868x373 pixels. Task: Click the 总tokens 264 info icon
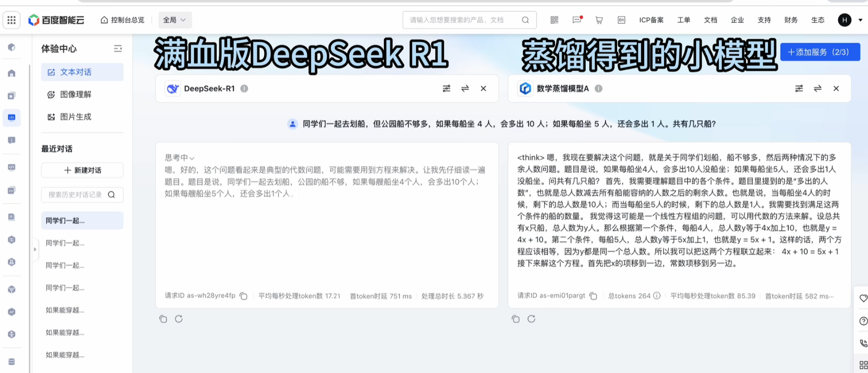(657, 296)
